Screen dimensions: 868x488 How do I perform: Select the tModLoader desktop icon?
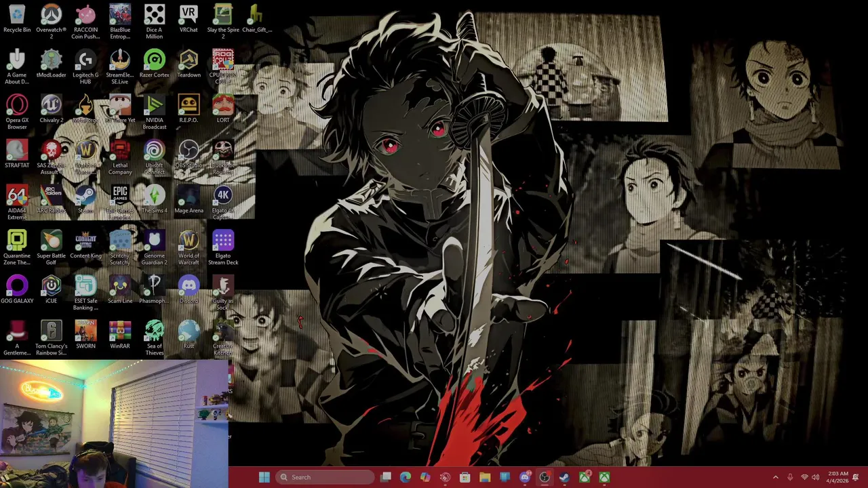click(x=51, y=64)
